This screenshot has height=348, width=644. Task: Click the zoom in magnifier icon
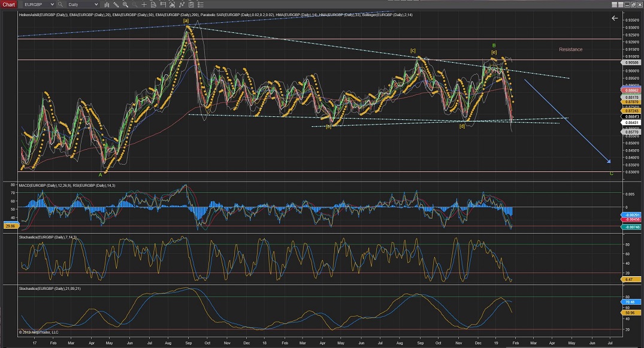[x=125, y=5]
